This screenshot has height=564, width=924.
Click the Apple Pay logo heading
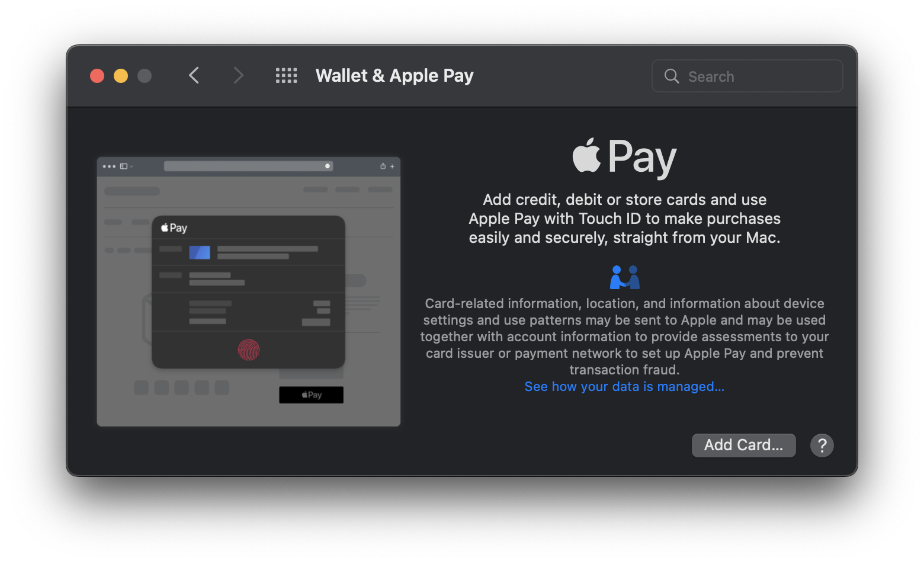624,158
